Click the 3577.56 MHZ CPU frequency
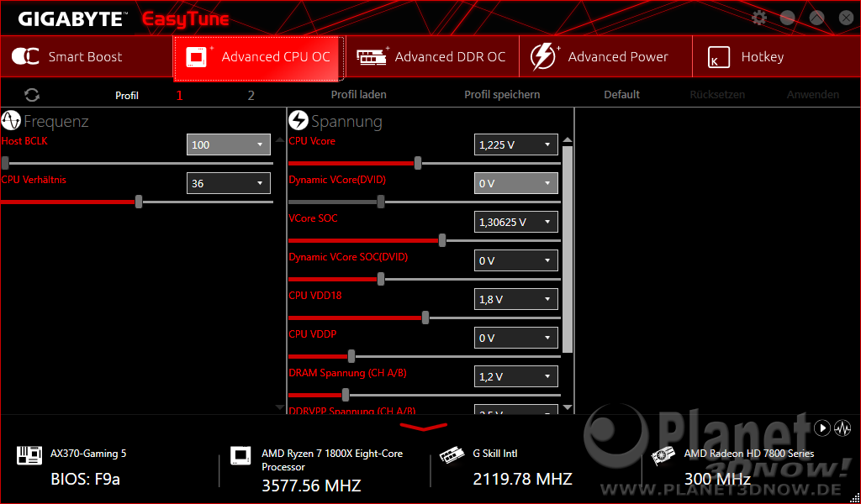This screenshot has height=504, width=861. tap(311, 486)
